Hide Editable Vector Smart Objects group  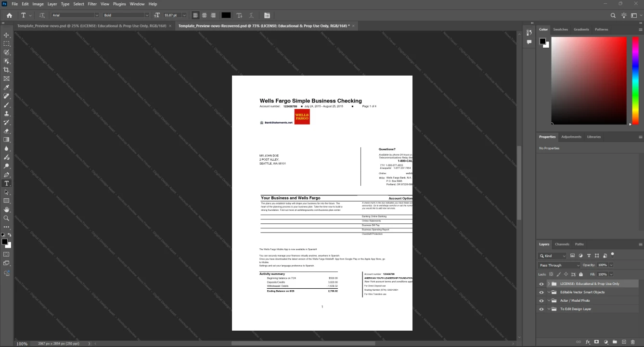click(x=541, y=292)
